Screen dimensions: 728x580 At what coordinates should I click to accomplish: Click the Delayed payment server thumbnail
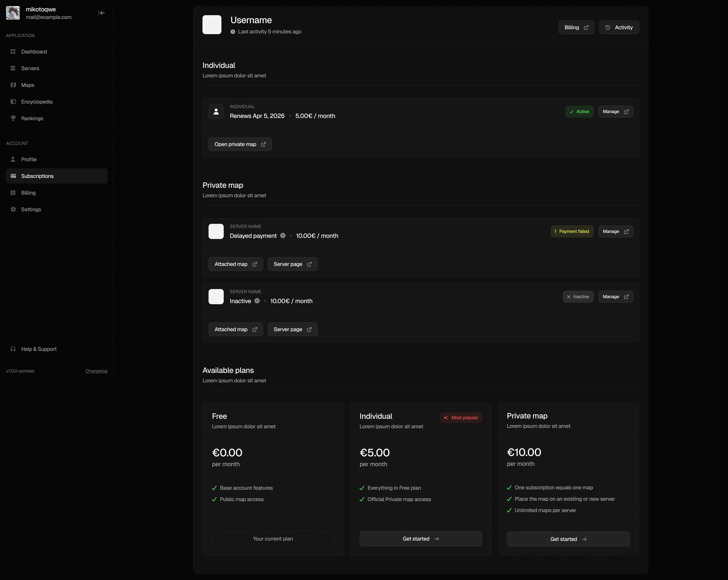click(216, 231)
